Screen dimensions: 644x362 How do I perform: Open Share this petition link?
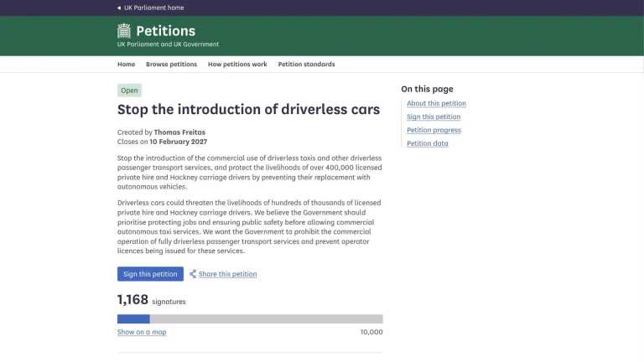pyautogui.click(x=227, y=274)
